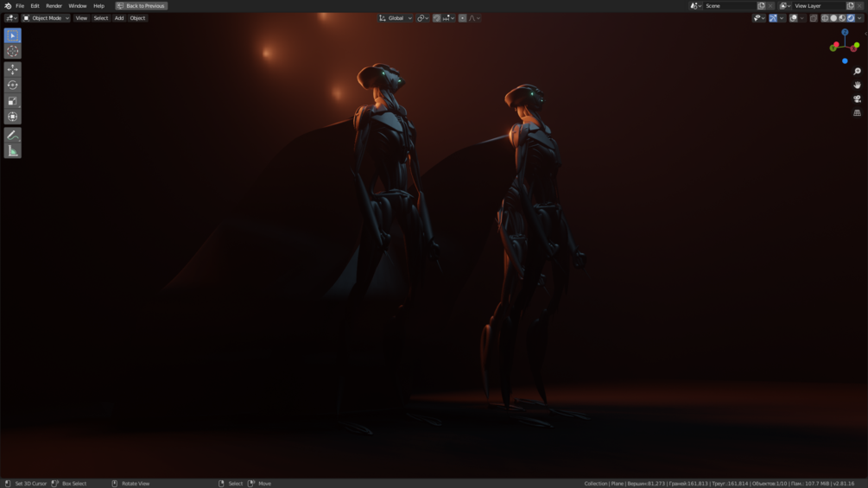Click the View Layer name field
The image size is (868, 488).
pos(819,5)
